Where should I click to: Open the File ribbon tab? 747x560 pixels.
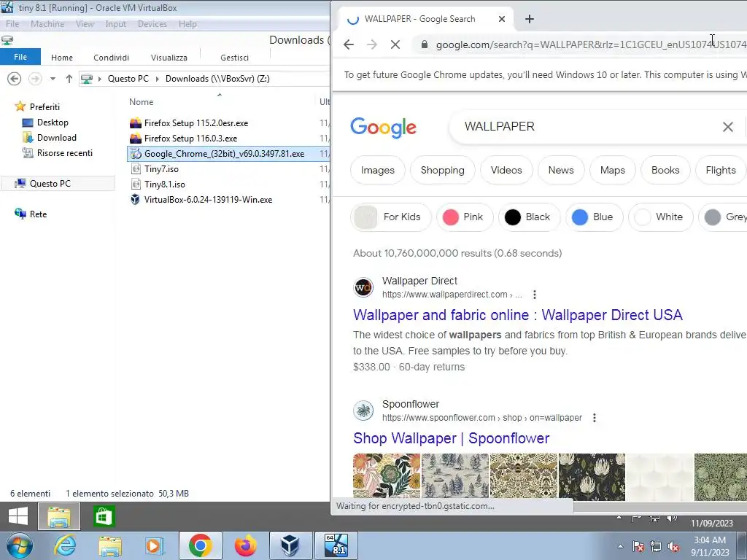click(20, 57)
